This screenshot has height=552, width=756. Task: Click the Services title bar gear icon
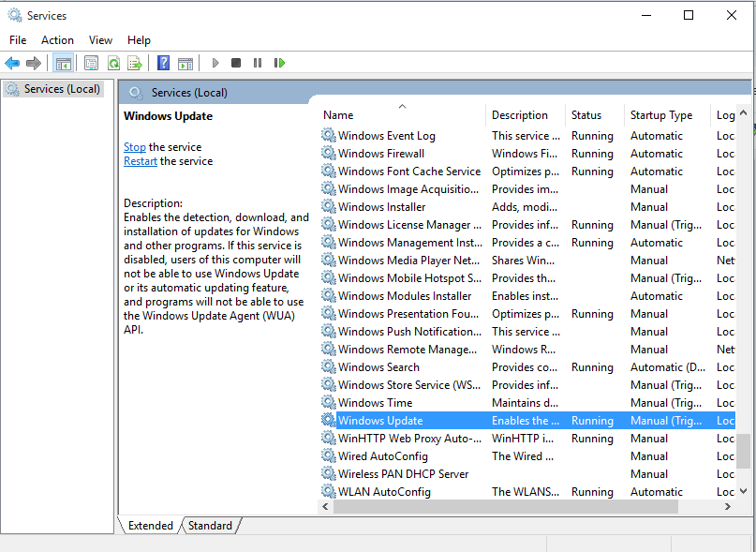click(x=15, y=15)
